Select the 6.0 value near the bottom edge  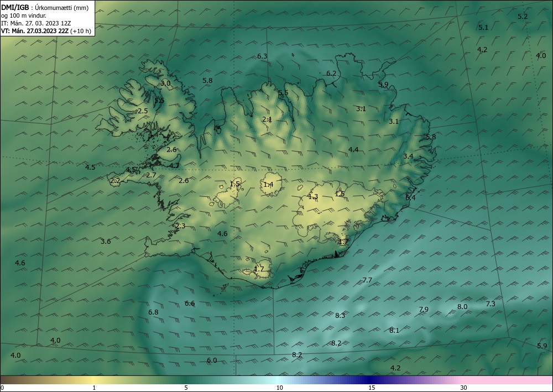(x=212, y=360)
